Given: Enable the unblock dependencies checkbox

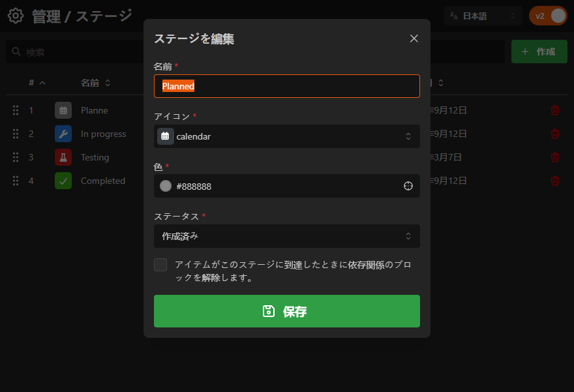Looking at the screenshot, I should pyautogui.click(x=160, y=265).
